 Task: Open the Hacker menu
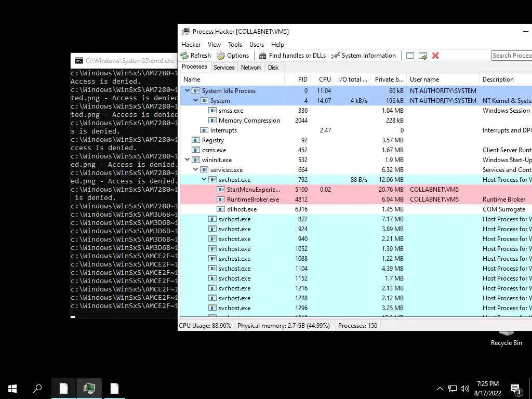(191, 45)
